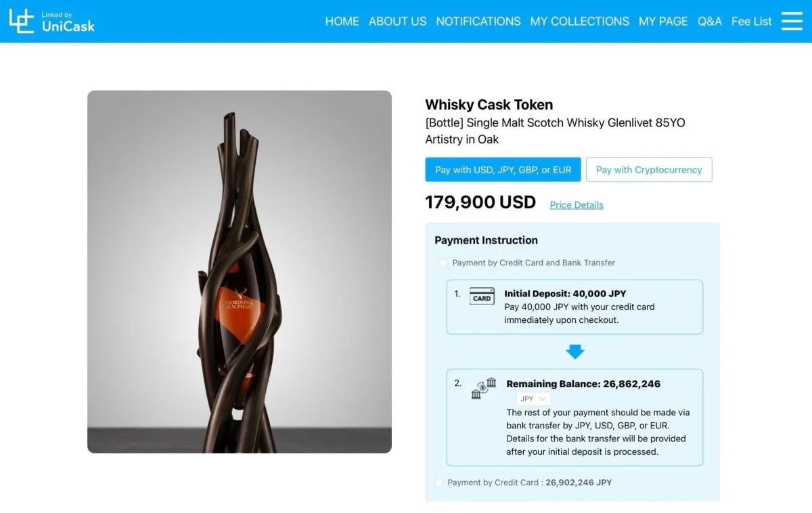Viewport: 812px width, 513px height.
Task: Open MY PAGE from the navigation
Action: click(662, 21)
